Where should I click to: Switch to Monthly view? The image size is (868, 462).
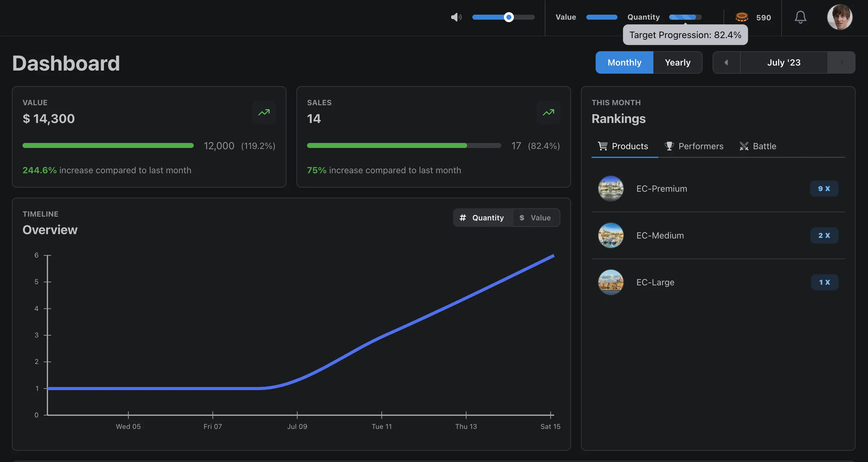[624, 62]
